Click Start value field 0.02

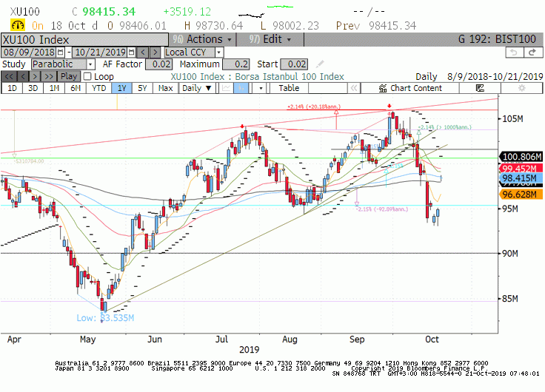(x=294, y=64)
